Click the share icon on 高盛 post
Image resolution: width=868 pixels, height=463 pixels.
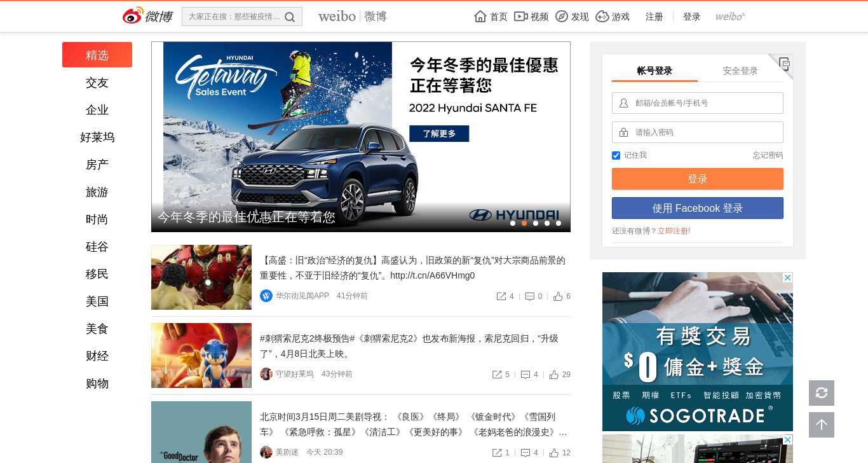point(501,296)
